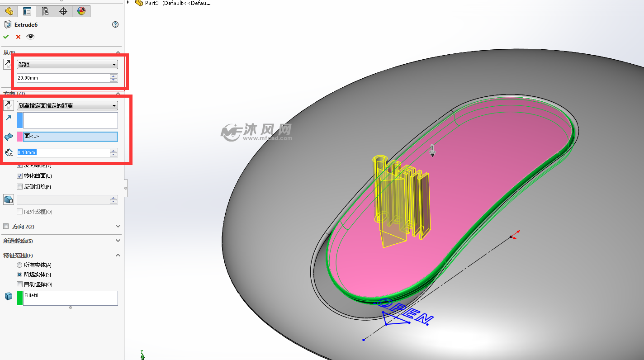
Task: Open the ConfigurationManager tab
Action: tap(45, 11)
